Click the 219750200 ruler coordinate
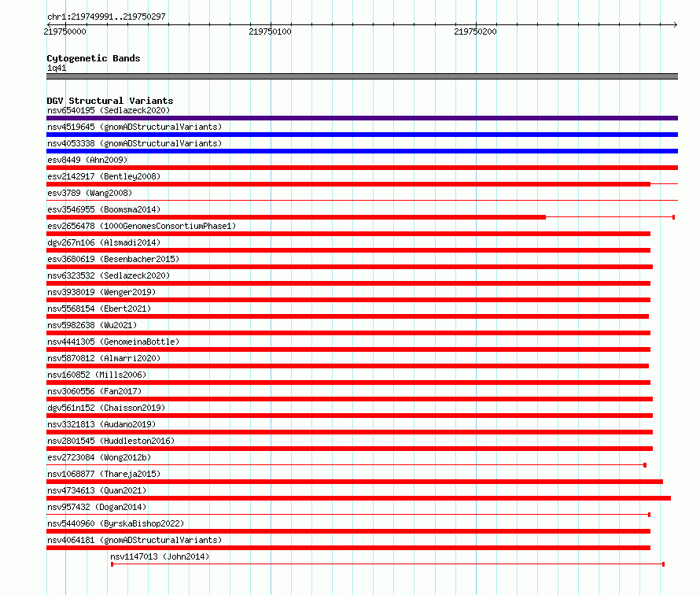The height and width of the screenshot is (595, 700). 475,31
